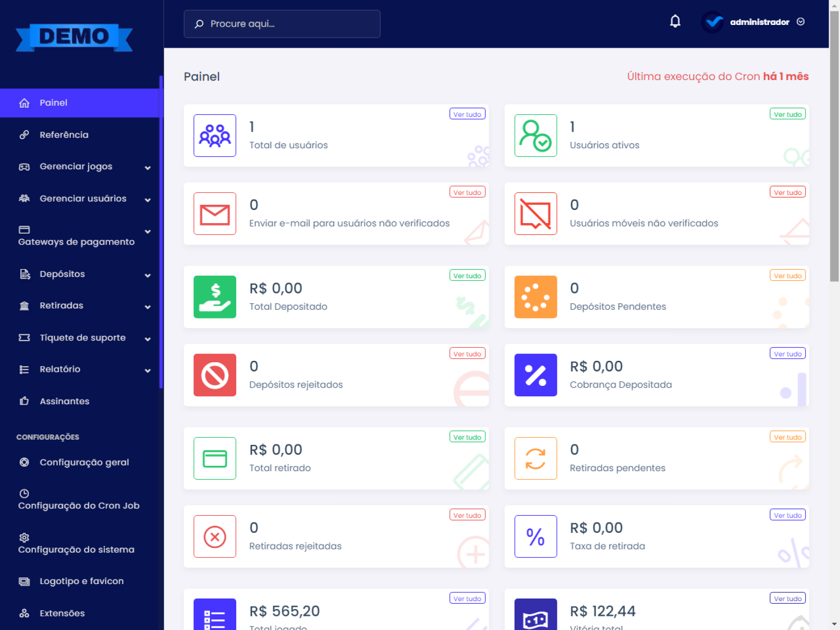Click the R$ 565,20 value
This screenshot has height=630, width=840.
284,611
